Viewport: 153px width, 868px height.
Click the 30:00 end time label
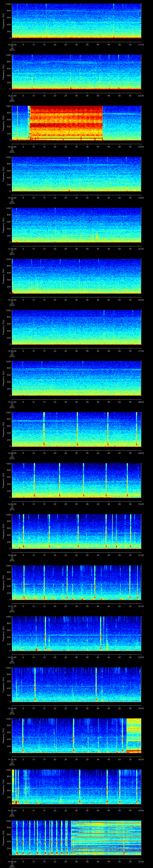pos(141,504)
